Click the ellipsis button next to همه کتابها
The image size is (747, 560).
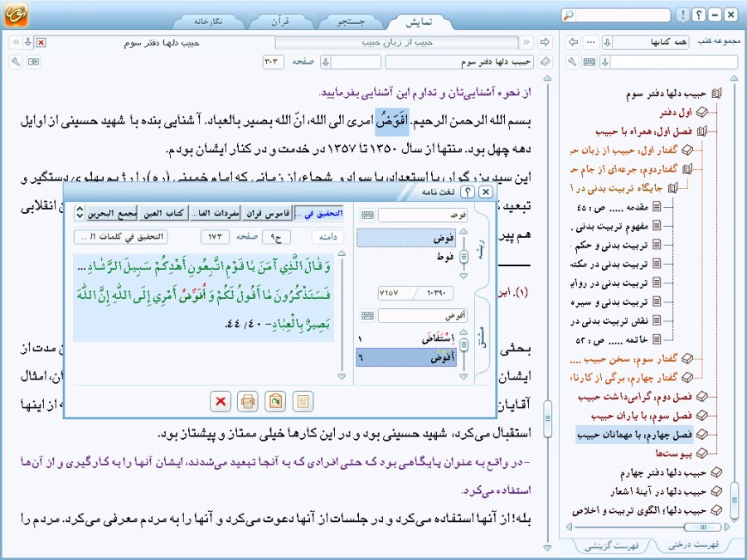(x=591, y=42)
